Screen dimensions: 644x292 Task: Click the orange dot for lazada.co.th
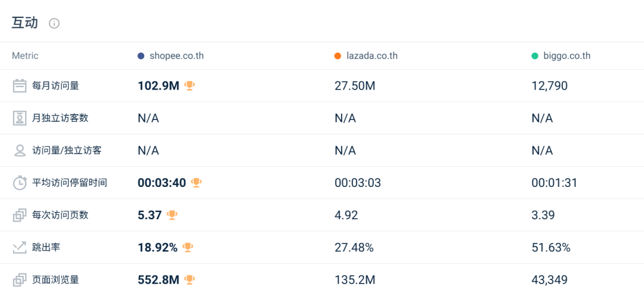click(x=338, y=56)
